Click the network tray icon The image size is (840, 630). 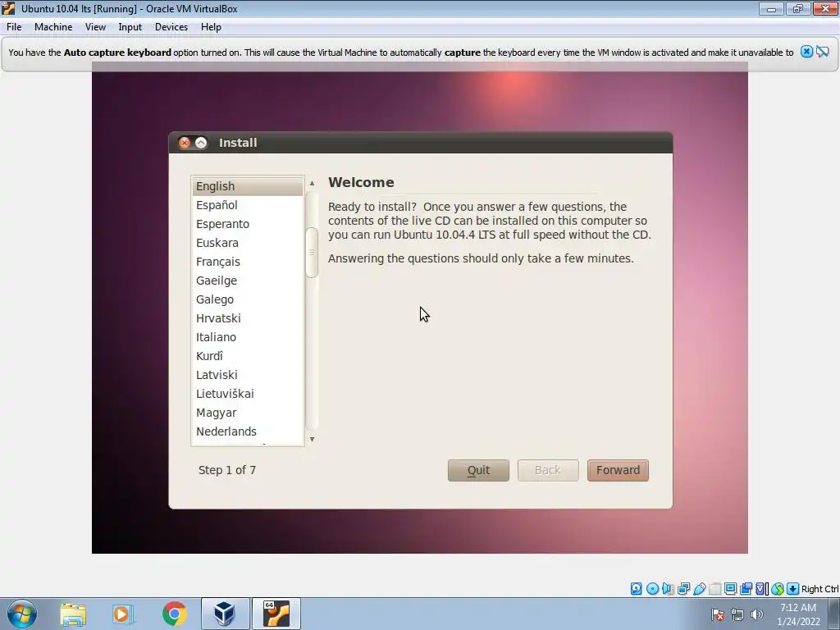(737, 614)
